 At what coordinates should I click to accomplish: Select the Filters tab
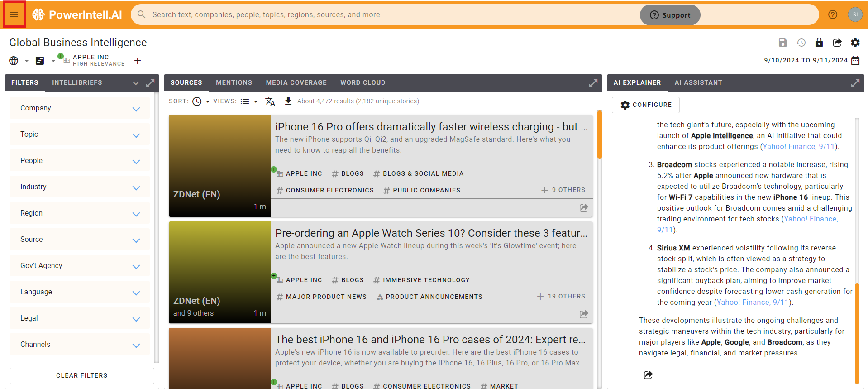click(25, 83)
